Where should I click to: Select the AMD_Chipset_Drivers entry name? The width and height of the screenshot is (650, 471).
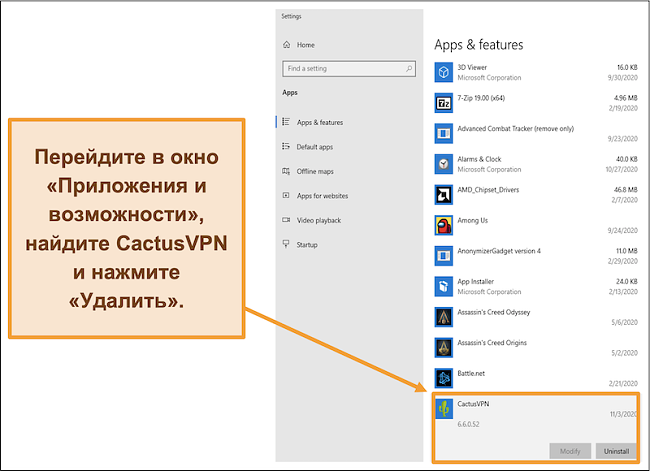click(x=488, y=190)
